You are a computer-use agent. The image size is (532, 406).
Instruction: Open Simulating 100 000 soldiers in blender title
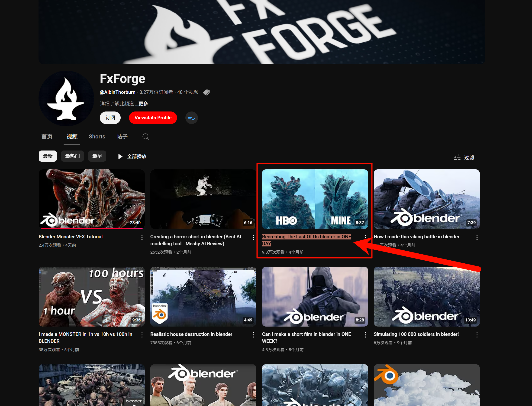tap(416, 334)
